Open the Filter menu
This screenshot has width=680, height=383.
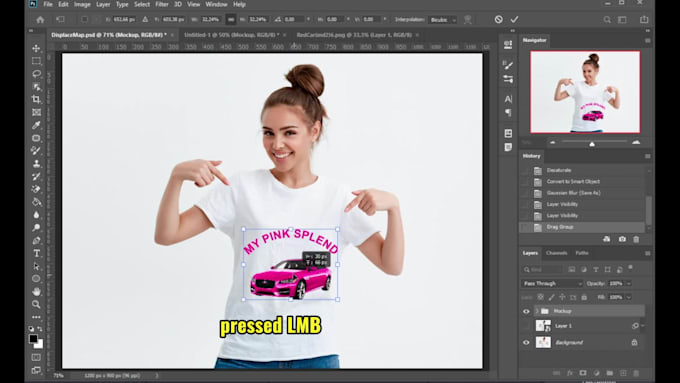pyautogui.click(x=162, y=4)
